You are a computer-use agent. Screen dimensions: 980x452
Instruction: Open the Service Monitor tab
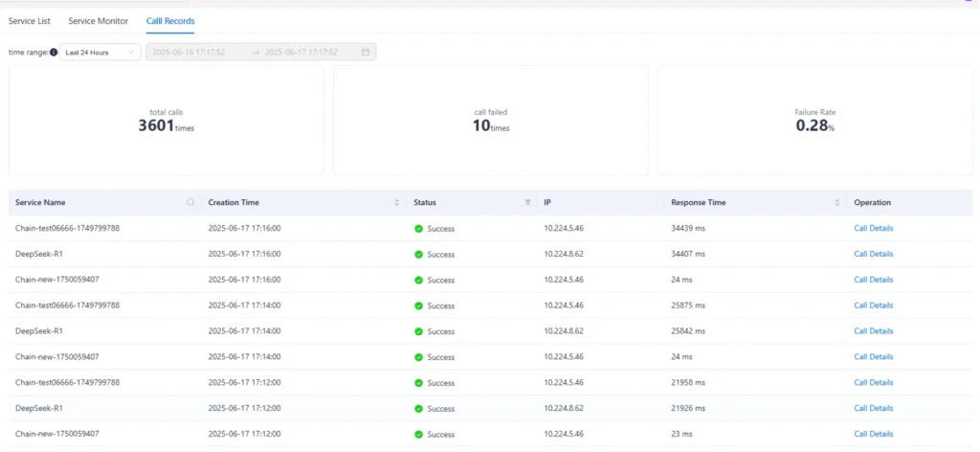click(x=98, y=20)
